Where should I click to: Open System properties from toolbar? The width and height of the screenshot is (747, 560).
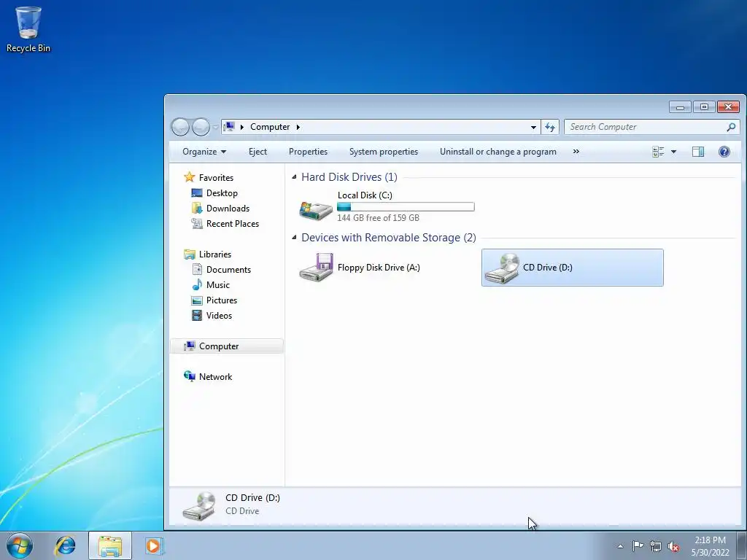click(x=384, y=152)
